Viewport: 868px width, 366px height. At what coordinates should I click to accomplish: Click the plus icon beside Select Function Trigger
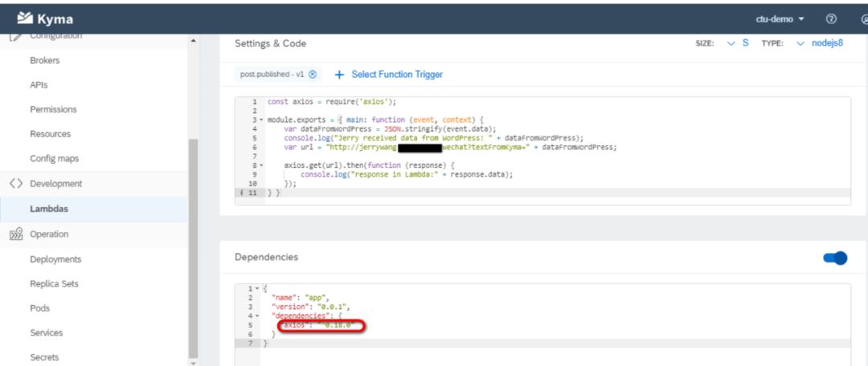click(x=339, y=75)
